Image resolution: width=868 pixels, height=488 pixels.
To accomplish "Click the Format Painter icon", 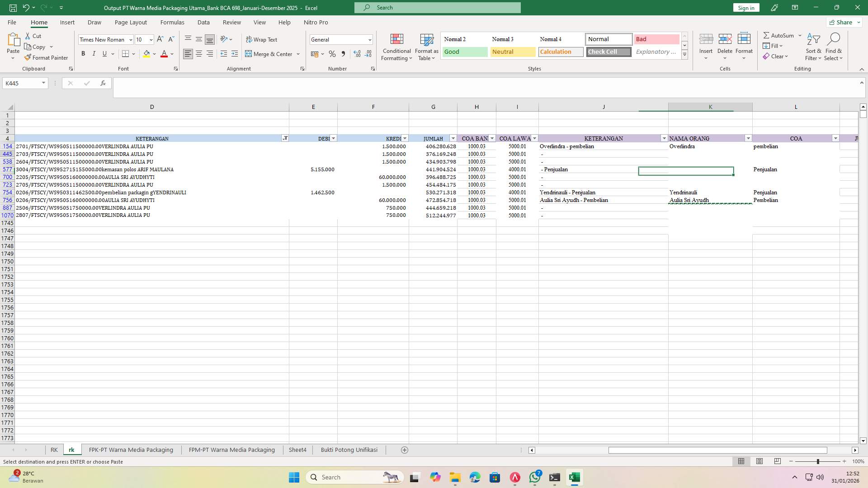I will (28, 57).
